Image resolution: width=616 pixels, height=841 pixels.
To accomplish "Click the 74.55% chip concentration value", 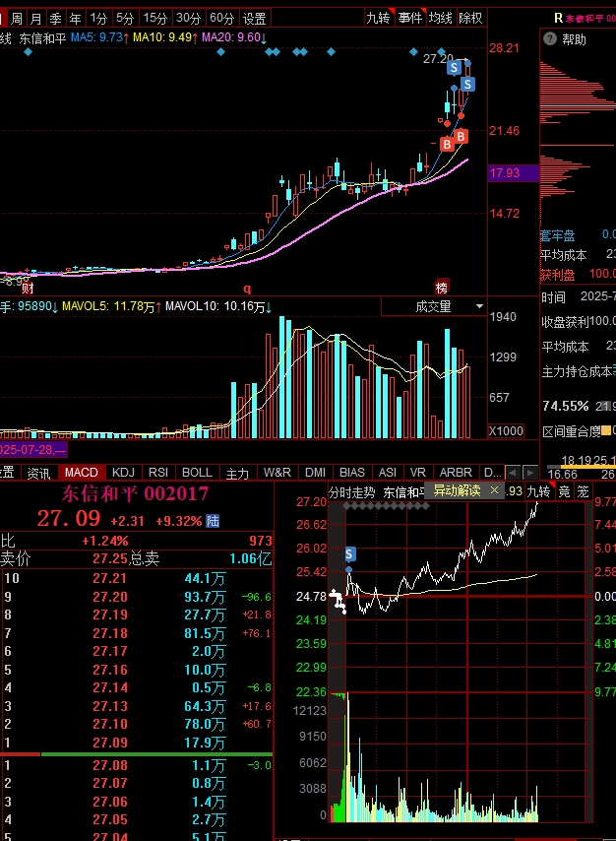I will coord(565,406).
